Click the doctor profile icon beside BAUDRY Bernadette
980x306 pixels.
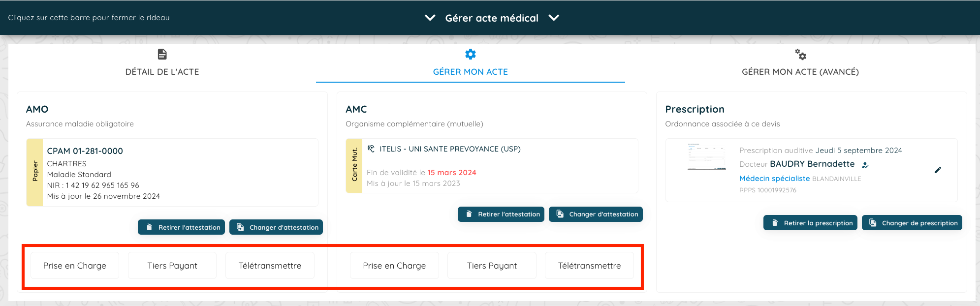pyautogui.click(x=865, y=165)
